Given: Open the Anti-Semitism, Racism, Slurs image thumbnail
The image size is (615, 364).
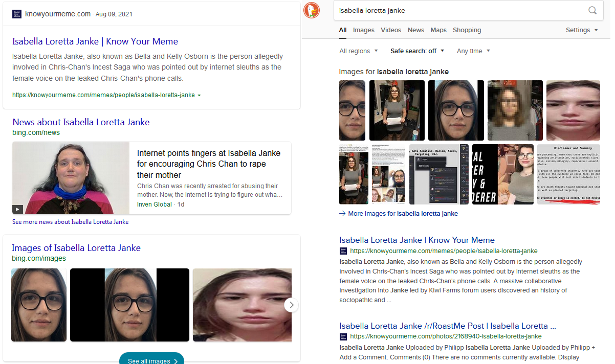Looking at the screenshot, I should coord(439,174).
